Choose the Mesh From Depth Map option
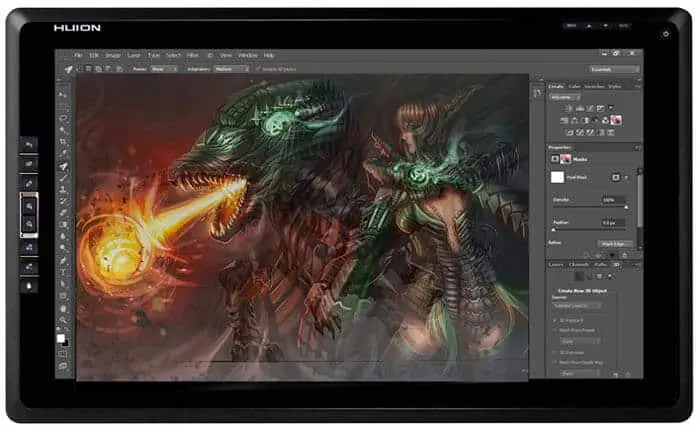This screenshot has width=700, height=432. (x=555, y=362)
